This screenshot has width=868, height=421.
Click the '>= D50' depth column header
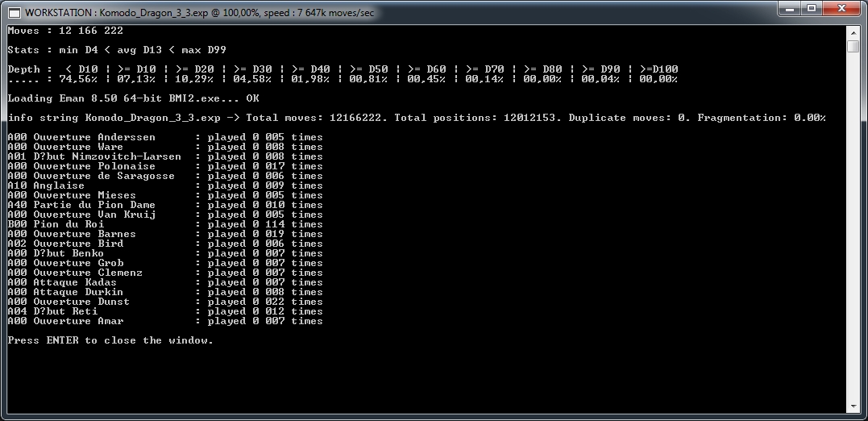[x=368, y=69]
